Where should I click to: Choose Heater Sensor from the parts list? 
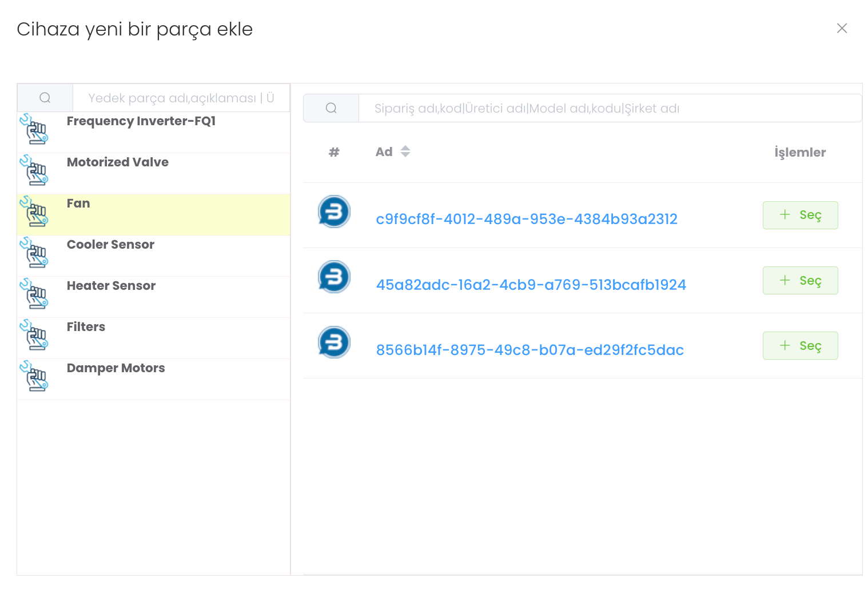click(111, 286)
